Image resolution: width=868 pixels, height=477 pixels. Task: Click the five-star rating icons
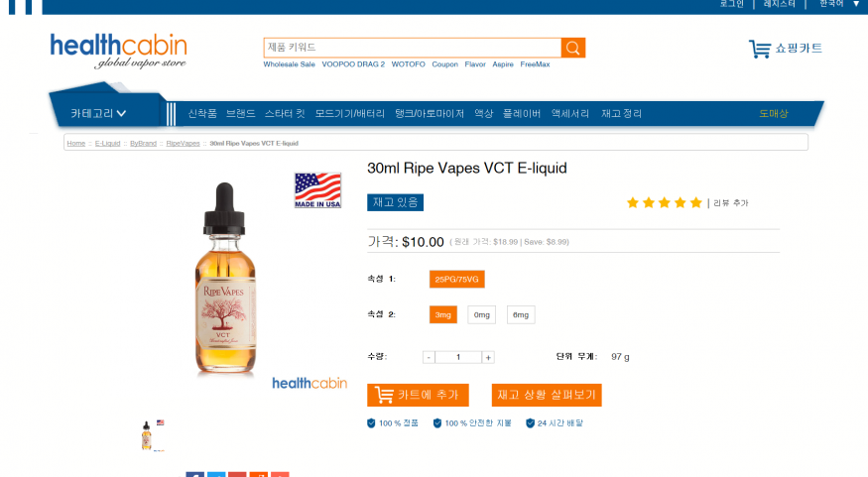pyautogui.click(x=665, y=202)
